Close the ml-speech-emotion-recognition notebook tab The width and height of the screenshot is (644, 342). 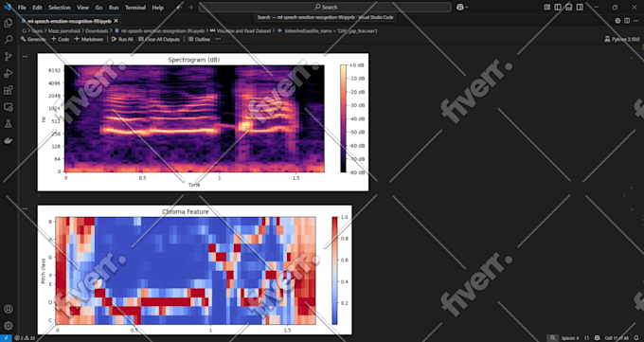pyautogui.click(x=116, y=21)
